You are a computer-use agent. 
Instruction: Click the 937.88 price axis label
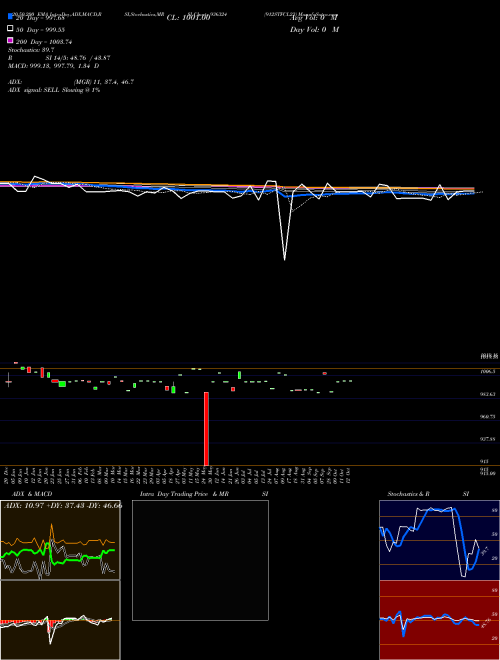pyautogui.click(x=488, y=439)
